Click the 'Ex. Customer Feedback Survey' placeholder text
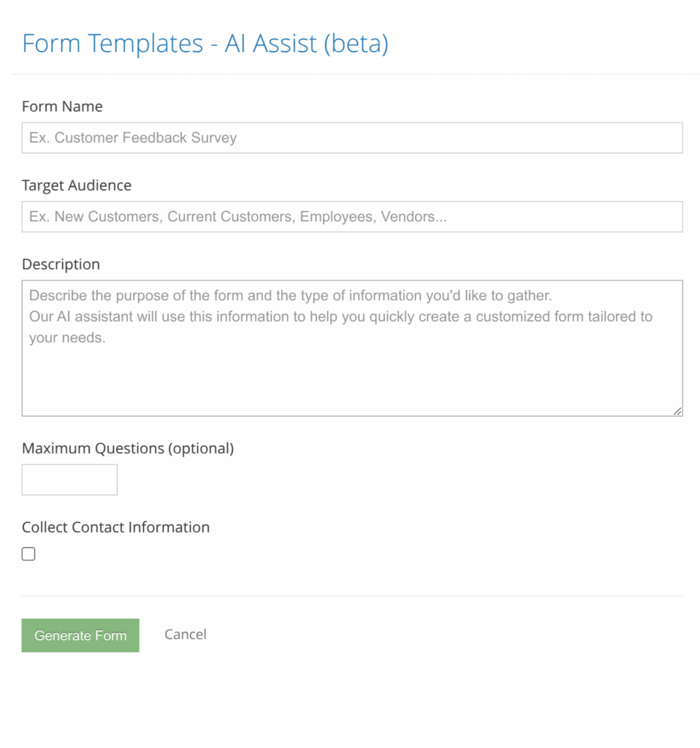This screenshot has height=748, width=700. tap(133, 137)
